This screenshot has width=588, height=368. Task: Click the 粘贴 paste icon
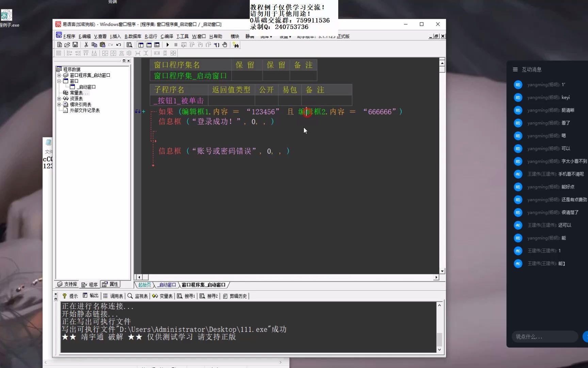point(102,45)
